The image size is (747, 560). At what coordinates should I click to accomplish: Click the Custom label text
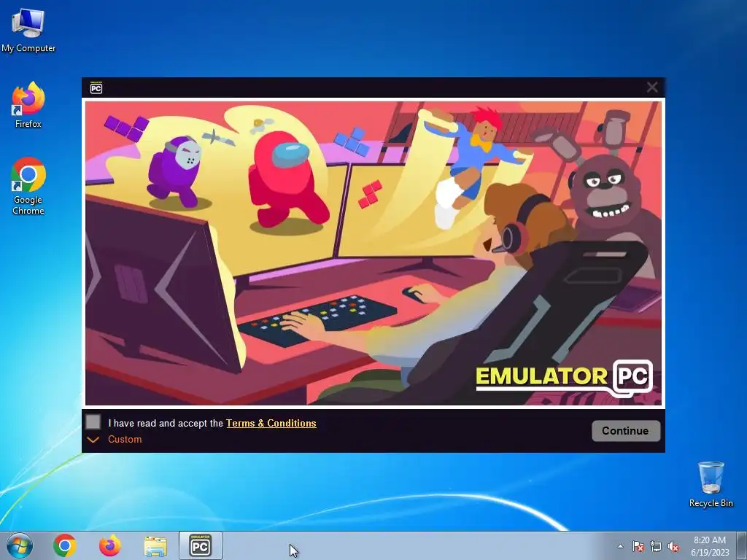click(x=125, y=440)
